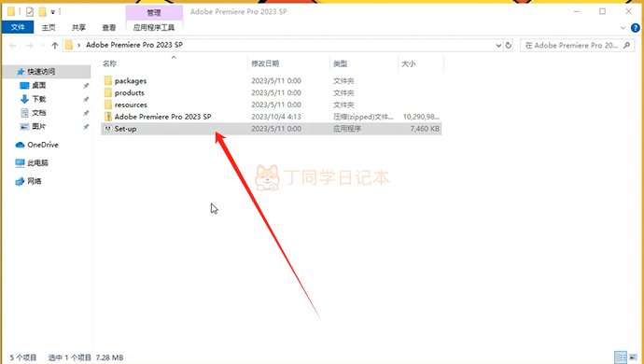Open 桌面 in the navigation pane

click(39, 86)
